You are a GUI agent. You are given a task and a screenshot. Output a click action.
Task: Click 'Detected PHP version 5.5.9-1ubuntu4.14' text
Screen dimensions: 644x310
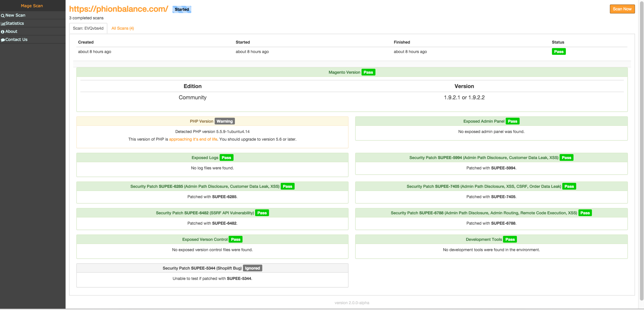click(x=212, y=132)
